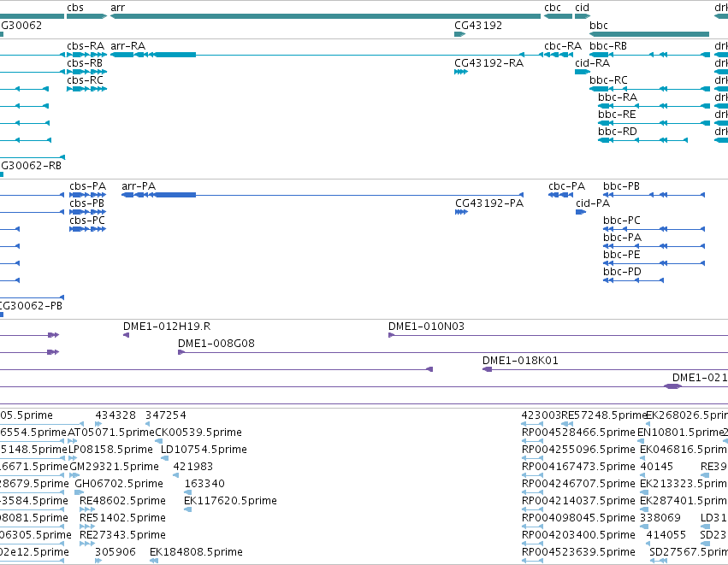Open EST EK117620.5prime

coord(230,501)
